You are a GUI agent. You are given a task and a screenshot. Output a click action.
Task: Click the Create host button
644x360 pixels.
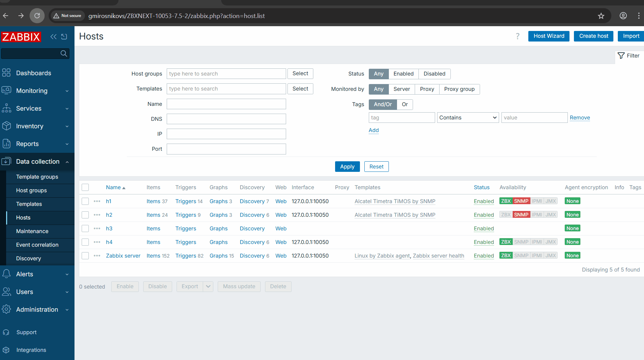click(593, 36)
